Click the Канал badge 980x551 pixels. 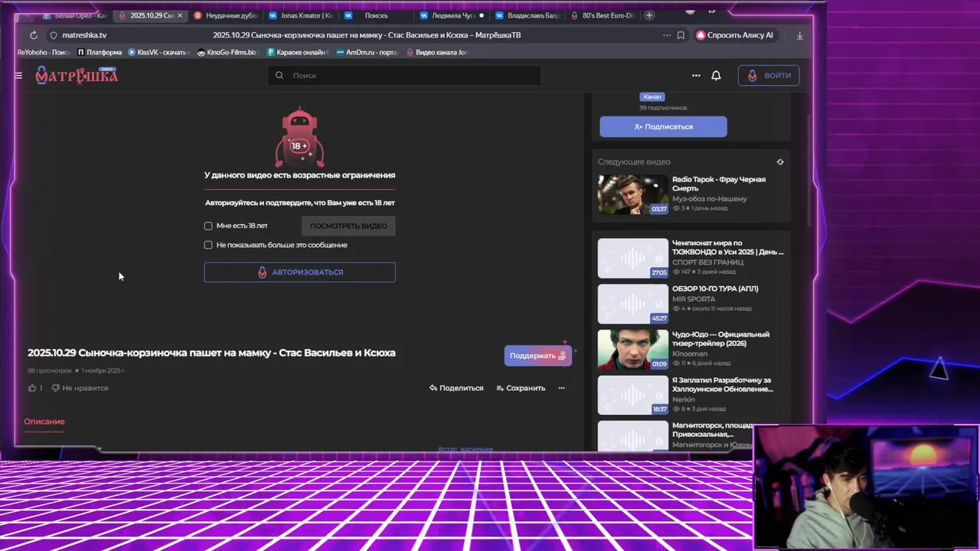pyautogui.click(x=652, y=96)
